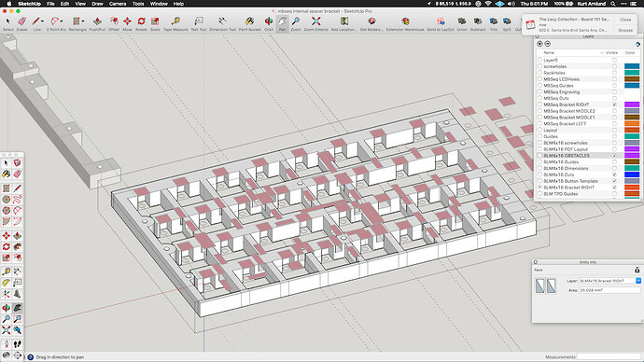The image size is (644, 362).
Task: Snooze the calendar notification
Action: tap(625, 31)
